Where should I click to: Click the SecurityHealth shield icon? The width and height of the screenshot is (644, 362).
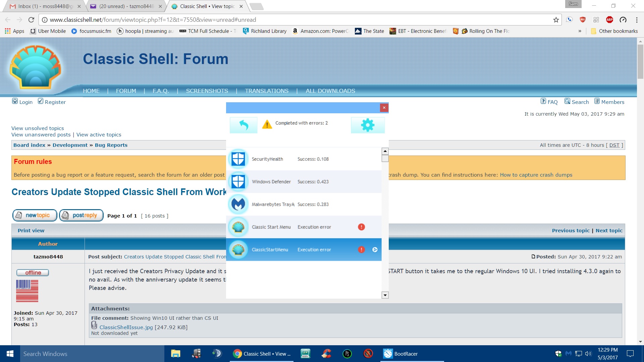click(x=238, y=159)
